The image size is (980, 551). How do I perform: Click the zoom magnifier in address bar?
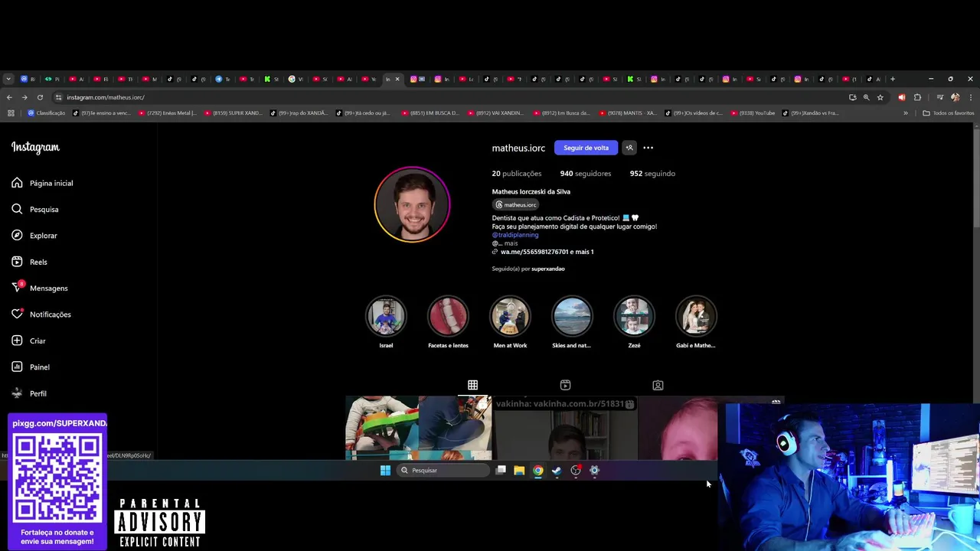coord(866,97)
